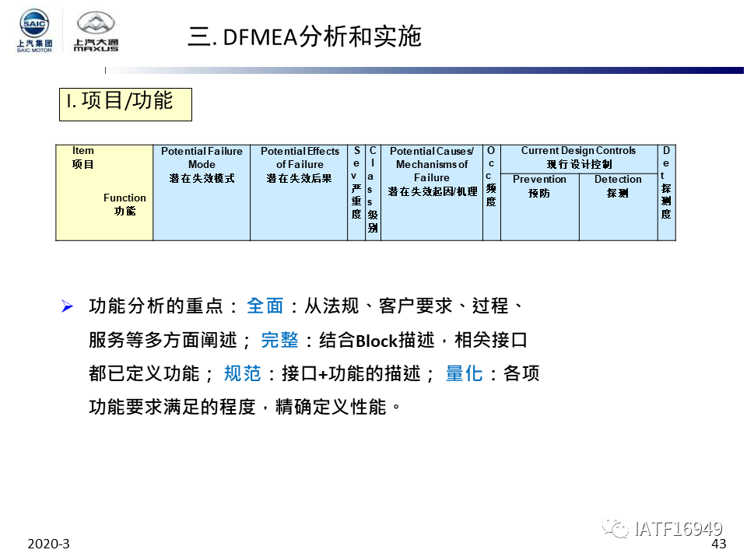Click the IATF16949 watermark text
Screen dimensions: 747x560
[678, 530]
